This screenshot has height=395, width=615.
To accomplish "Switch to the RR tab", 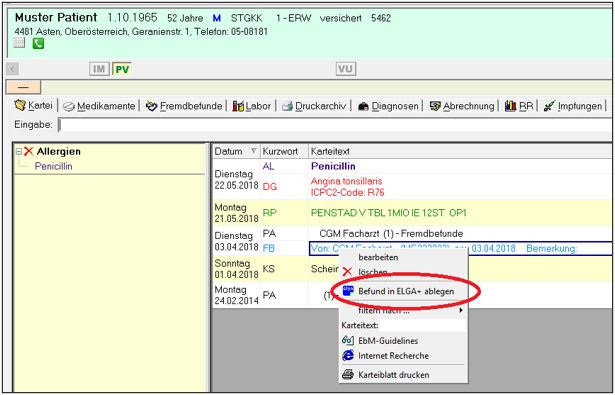I will tap(519, 106).
